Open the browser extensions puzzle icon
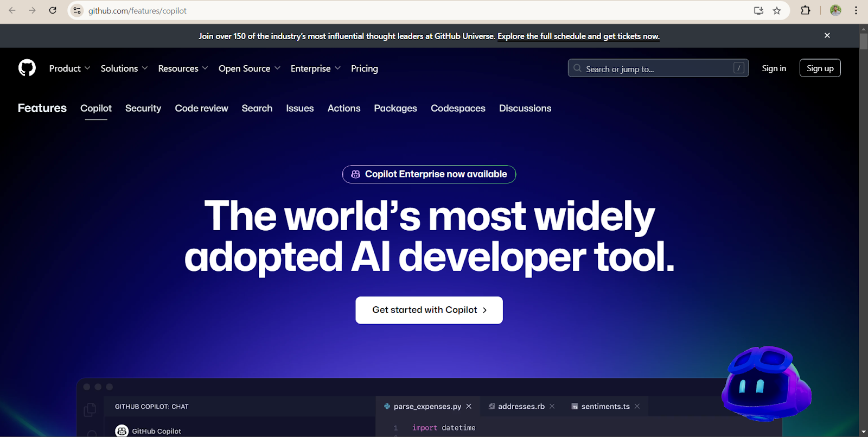The width and height of the screenshot is (868, 437). [x=806, y=10]
